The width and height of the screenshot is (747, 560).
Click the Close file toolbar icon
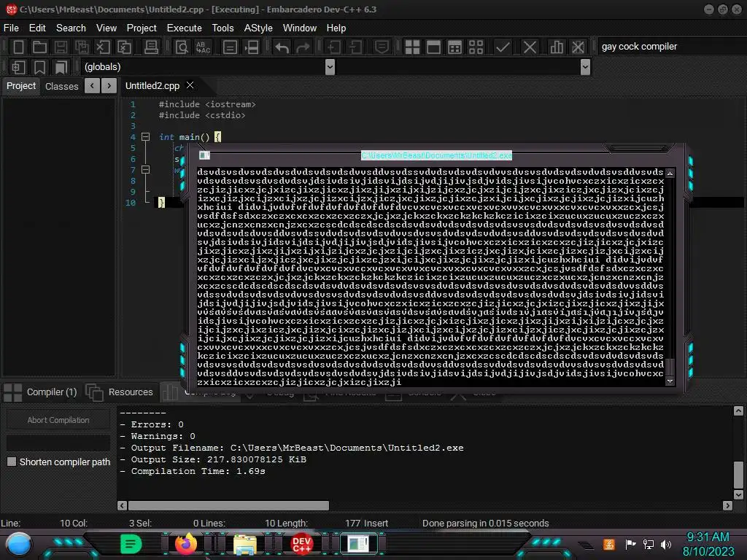pyautogui.click(x=103, y=47)
